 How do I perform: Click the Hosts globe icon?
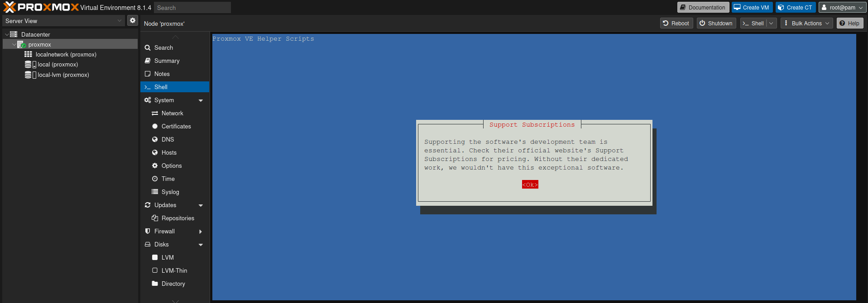pos(155,152)
